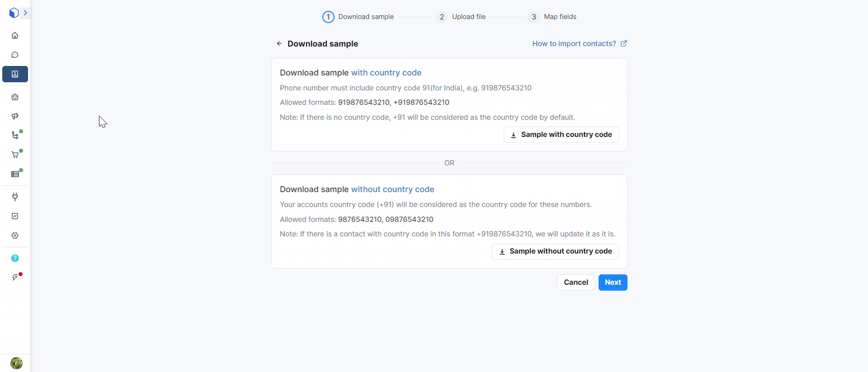The height and width of the screenshot is (372, 868).
Task: Open the analytics chart icon
Action: (x=15, y=216)
